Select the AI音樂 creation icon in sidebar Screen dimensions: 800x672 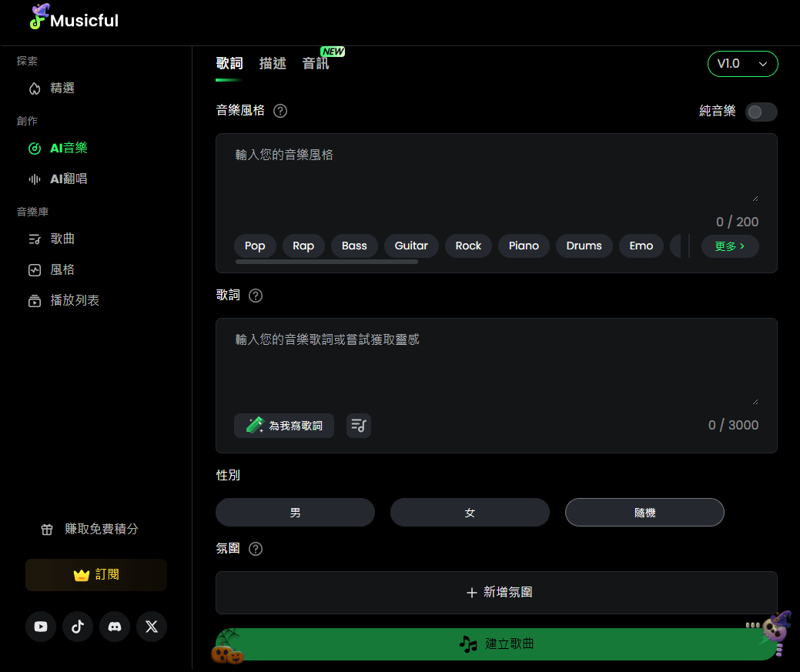click(x=34, y=148)
